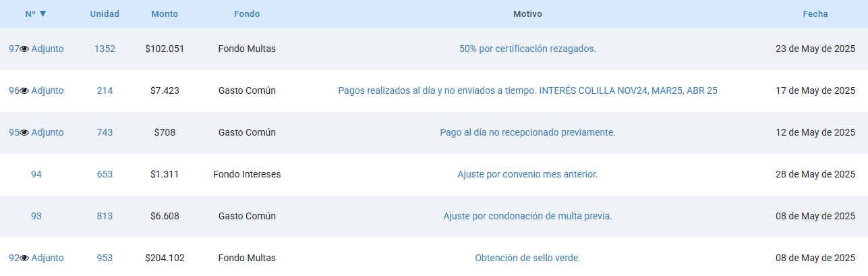
Task: Click the eye icon in row 96
Action: [24, 91]
